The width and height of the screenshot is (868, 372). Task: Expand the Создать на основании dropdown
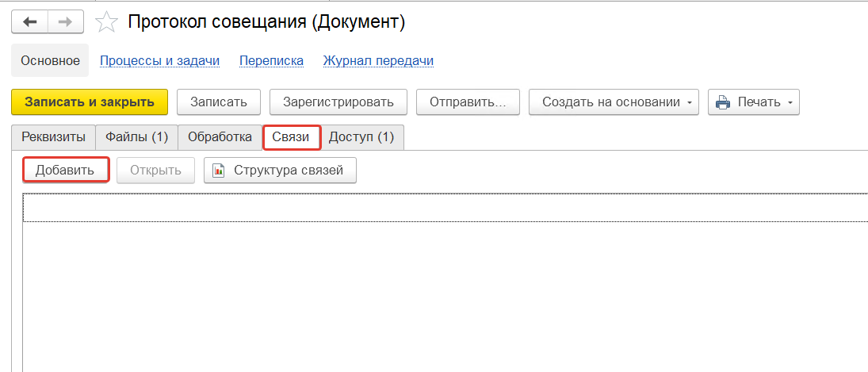click(x=614, y=102)
